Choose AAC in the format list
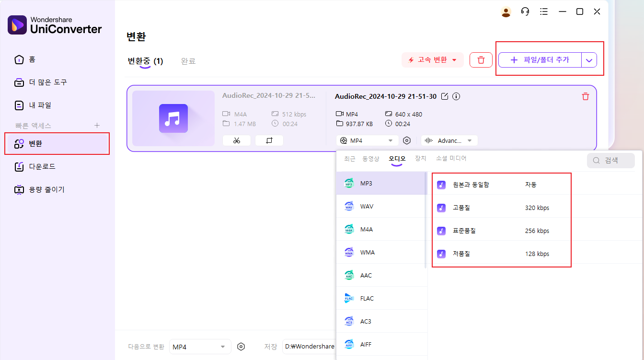The width and height of the screenshot is (644, 360). coord(381,276)
